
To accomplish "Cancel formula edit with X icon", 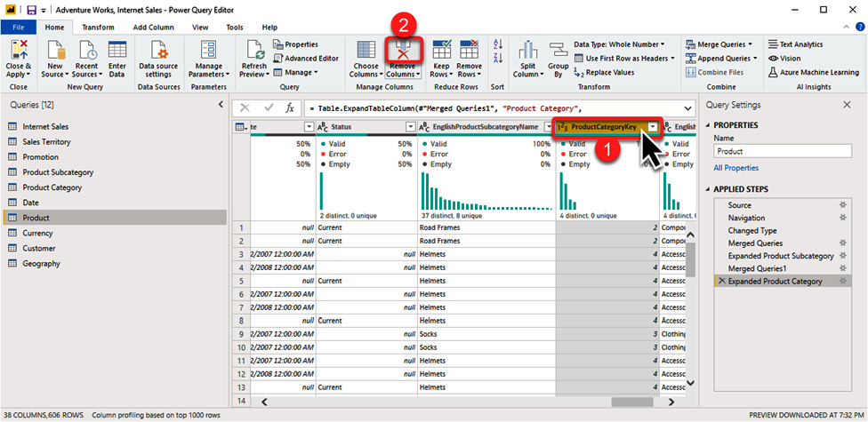I will point(245,108).
